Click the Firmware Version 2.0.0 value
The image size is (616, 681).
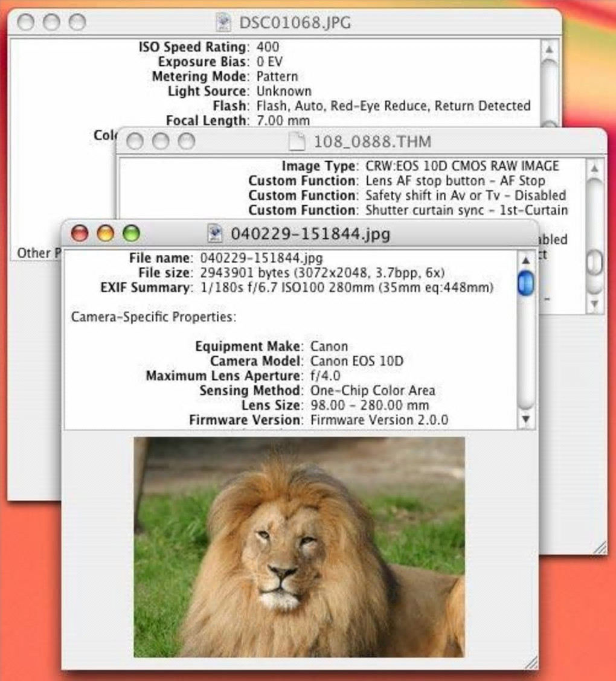coord(379,420)
